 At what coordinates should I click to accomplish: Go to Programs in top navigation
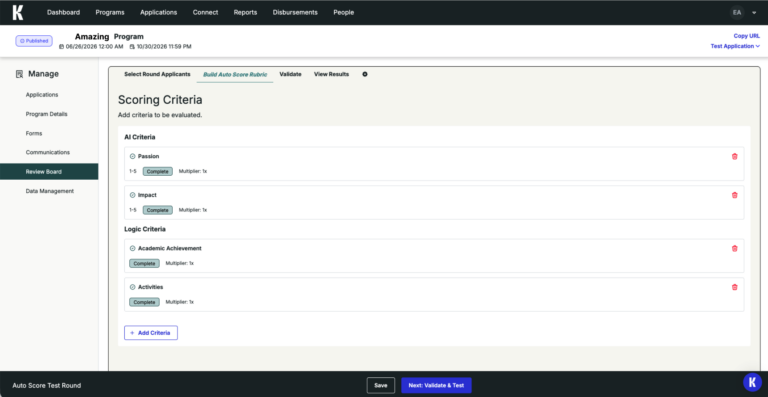pyautogui.click(x=110, y=13)
